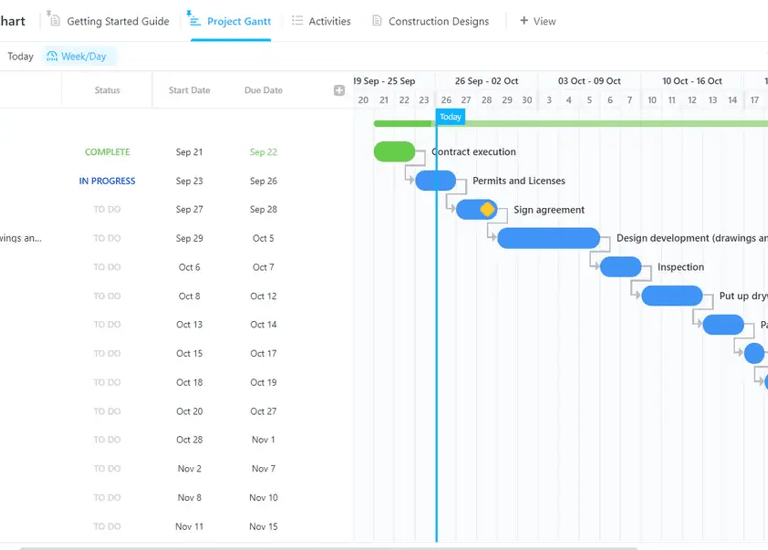Open the TO DO status for Sep 29 row
Viewport: 768px width, 550px height.
pyautogui.click(x=107, y=238)
